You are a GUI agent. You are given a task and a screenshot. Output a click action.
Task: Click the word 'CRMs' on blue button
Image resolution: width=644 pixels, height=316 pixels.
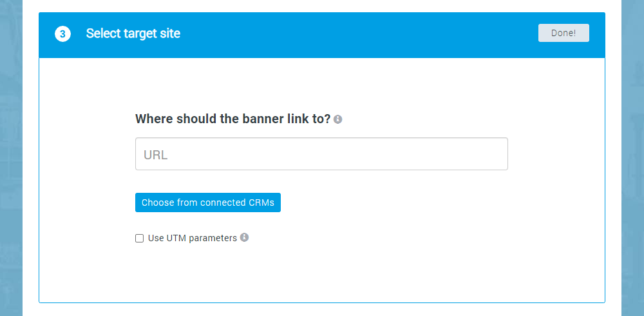261,202
